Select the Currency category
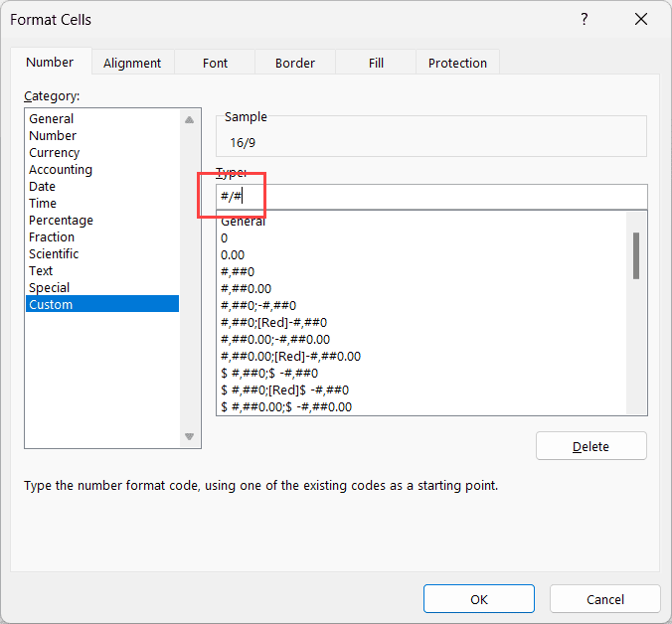672x624 pixels. pyautogui.click(x=54, y=153)
